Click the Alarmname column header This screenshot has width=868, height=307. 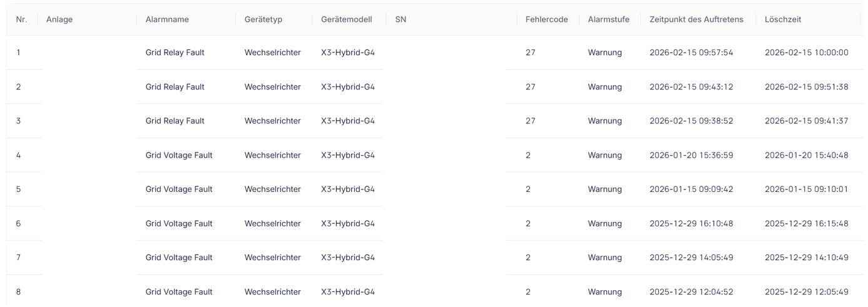167,19
